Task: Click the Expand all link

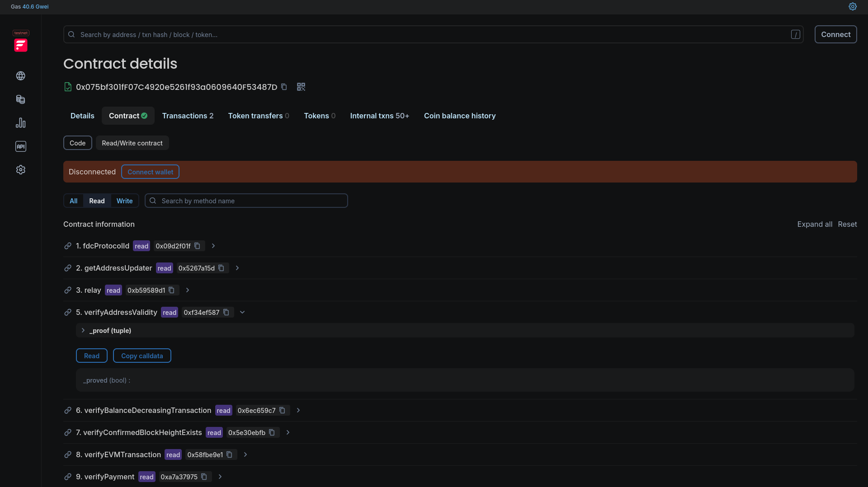Action: point(814,225)
